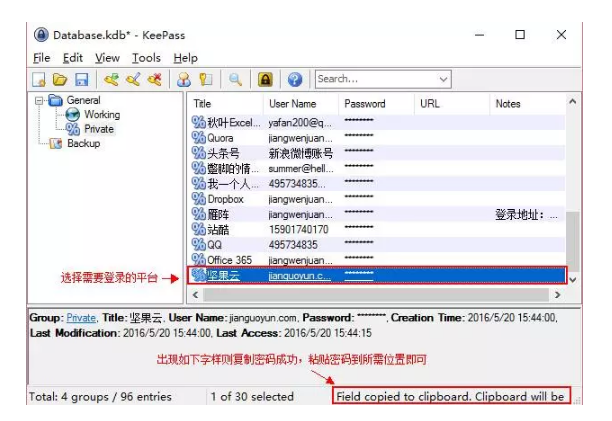Screen dimensions: 612x421
Task: Lock workspace with the padlock icon
Action: (265, 80)
